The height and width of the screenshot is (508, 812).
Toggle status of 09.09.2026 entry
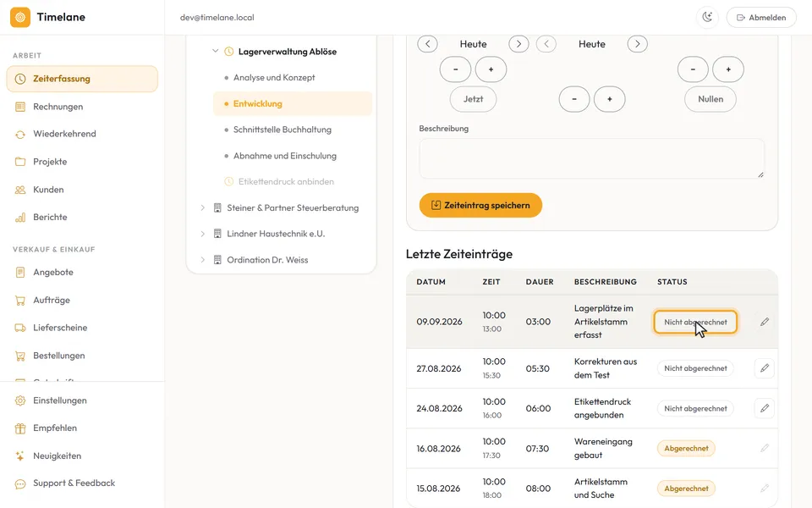(x=695, y=323)
